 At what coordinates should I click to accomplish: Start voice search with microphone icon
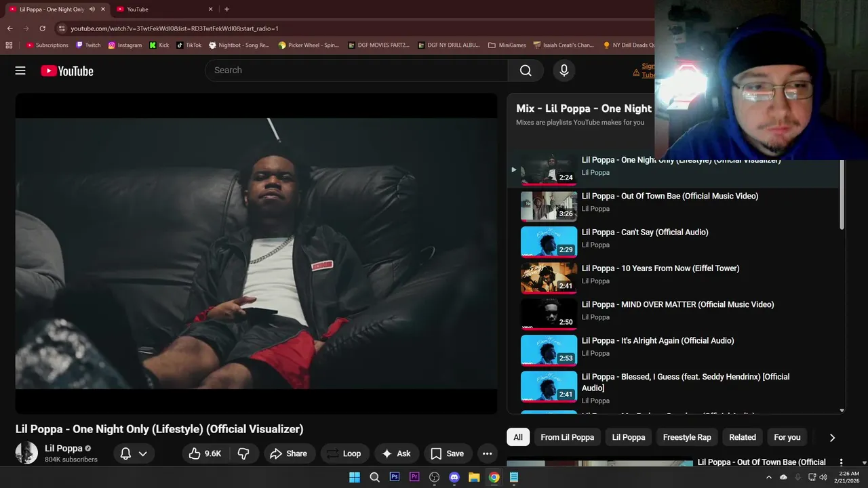(x=564, y=70)
